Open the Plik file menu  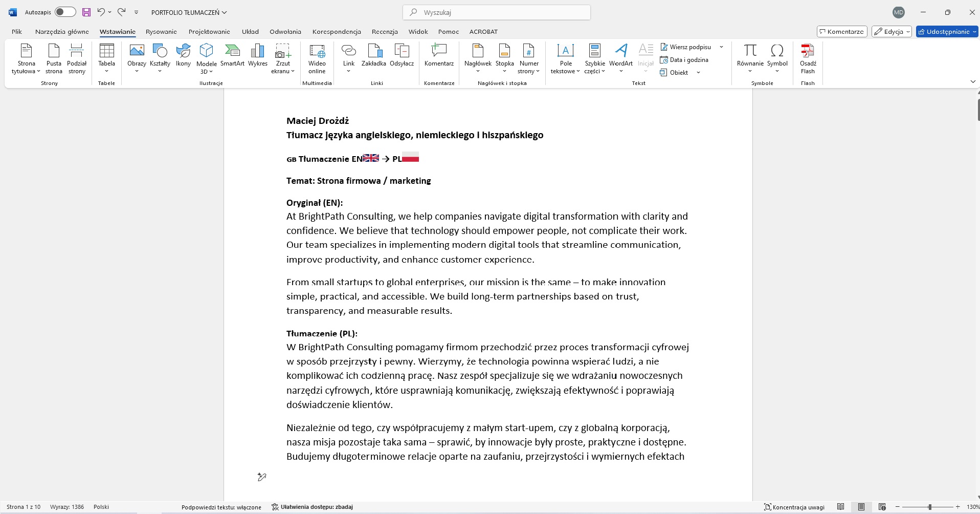click(17, 32)
